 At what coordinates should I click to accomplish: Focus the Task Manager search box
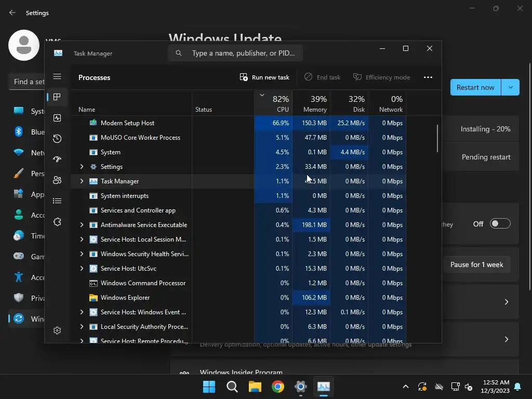[x=235, y=54]
